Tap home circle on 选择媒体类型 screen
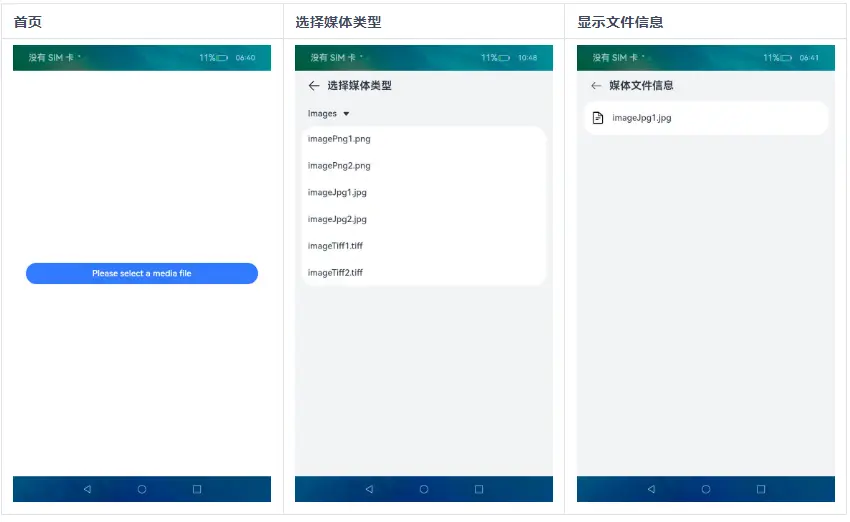Viewport: 850px width, 522px height. (x=424, y=489)
